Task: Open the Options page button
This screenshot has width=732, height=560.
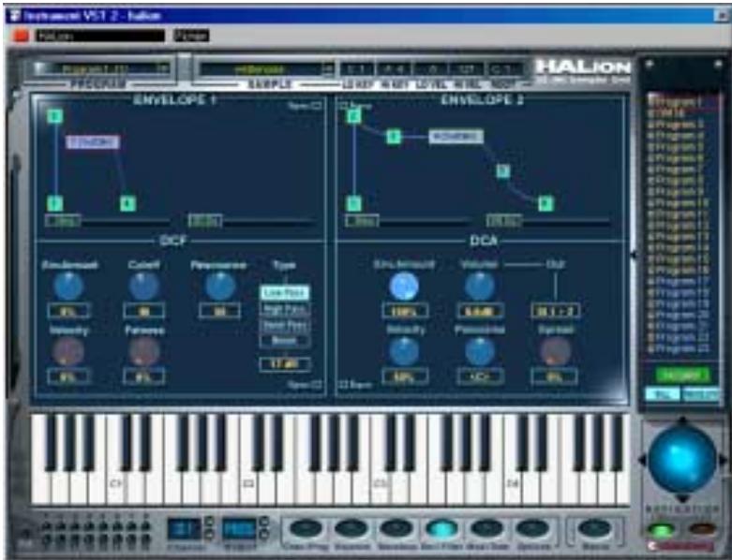Action: tap(532, 529)
